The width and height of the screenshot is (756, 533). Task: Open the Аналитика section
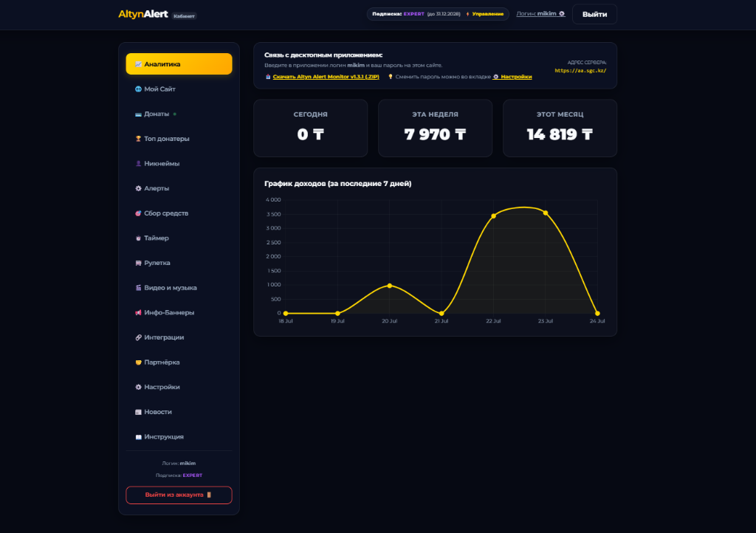[179, 64]
